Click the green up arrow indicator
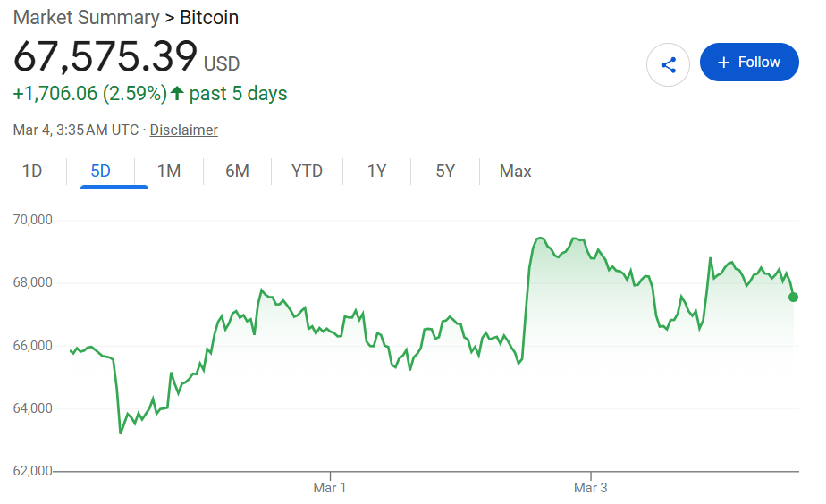 click(x=176, y=93)
